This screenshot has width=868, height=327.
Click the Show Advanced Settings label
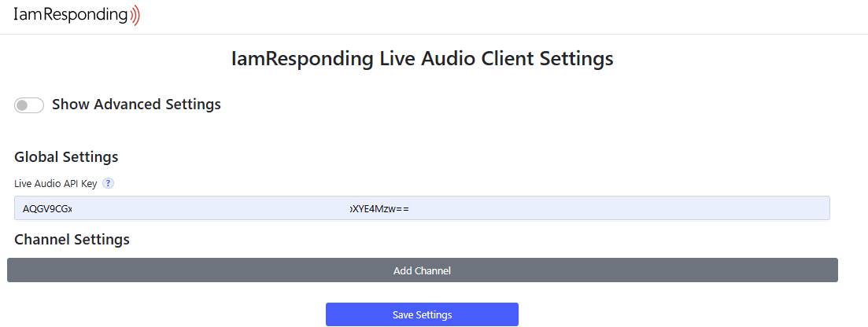click(136, 105)
